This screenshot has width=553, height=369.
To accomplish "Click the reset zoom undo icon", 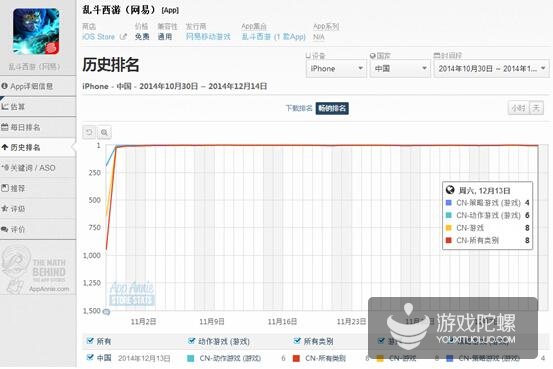I will (89, 132).
